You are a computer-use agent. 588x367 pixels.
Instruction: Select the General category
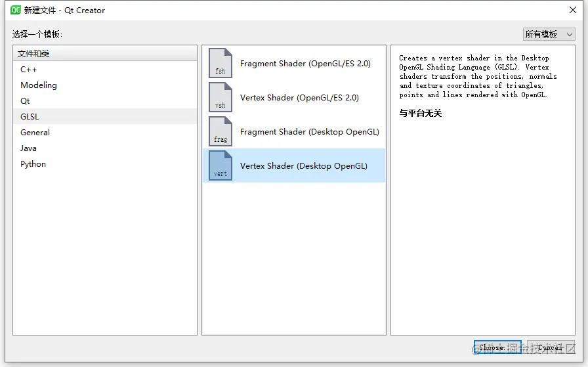click(x=104, y=133)
